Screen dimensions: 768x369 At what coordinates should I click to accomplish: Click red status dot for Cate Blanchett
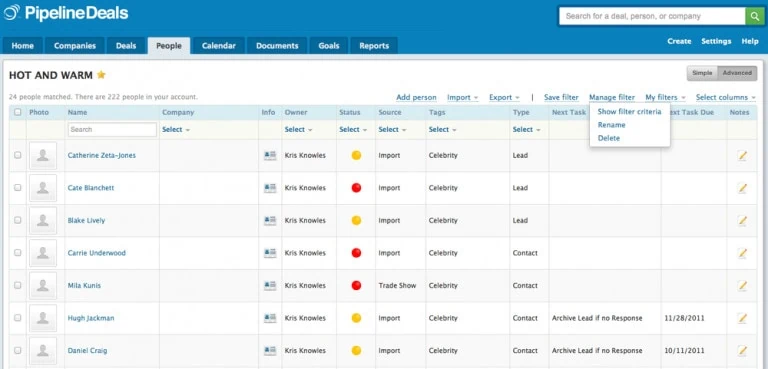coord(357,188)
